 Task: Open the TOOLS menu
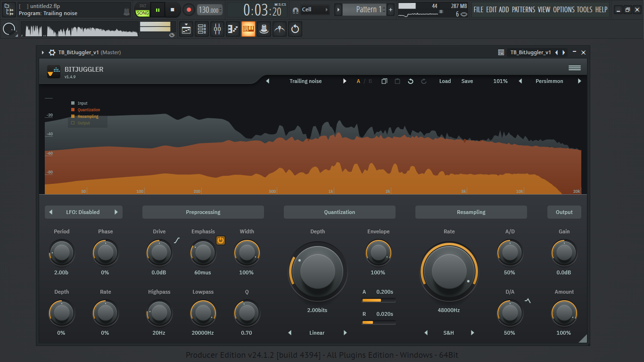point(585,9)
